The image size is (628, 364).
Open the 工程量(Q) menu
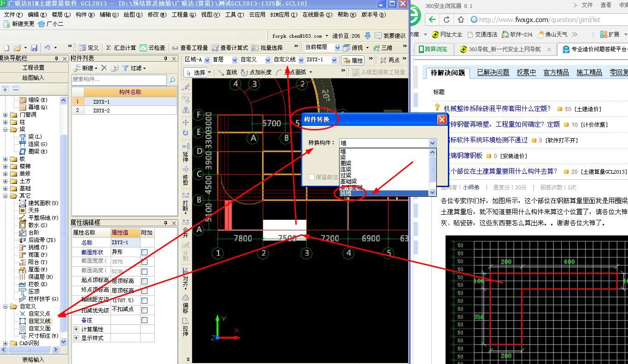[183, 15]
